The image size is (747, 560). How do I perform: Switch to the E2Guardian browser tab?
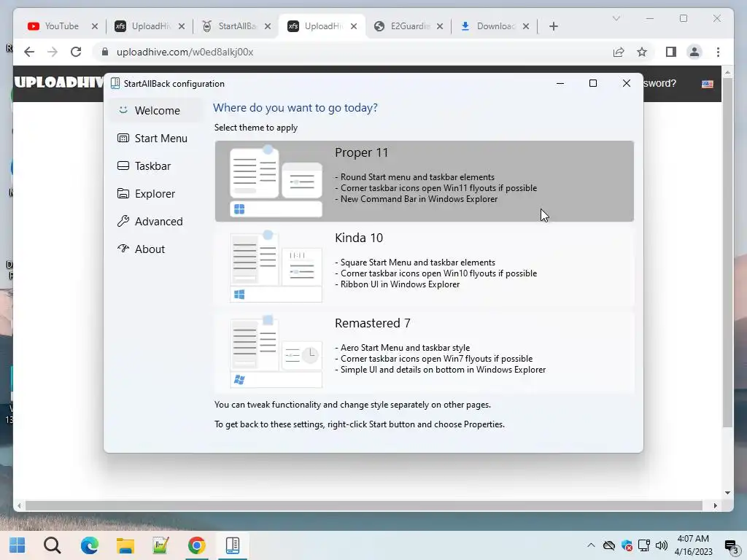pyautogui.click(x=409, y=26)
